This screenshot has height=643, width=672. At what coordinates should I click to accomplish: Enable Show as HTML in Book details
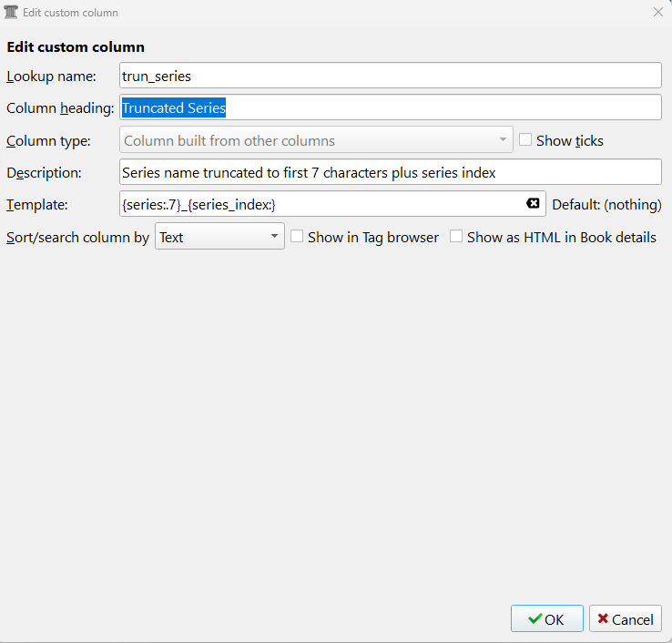[456, 237]
